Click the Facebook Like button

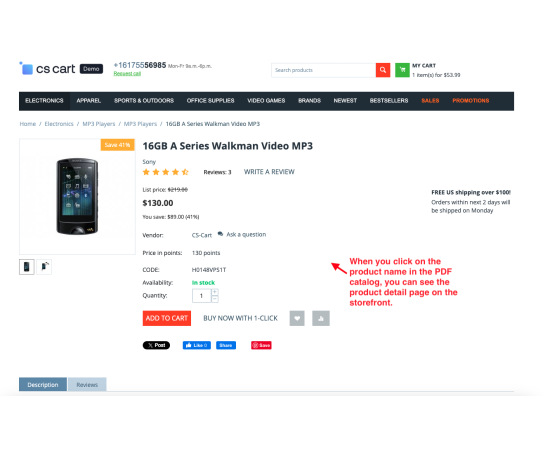196,345
